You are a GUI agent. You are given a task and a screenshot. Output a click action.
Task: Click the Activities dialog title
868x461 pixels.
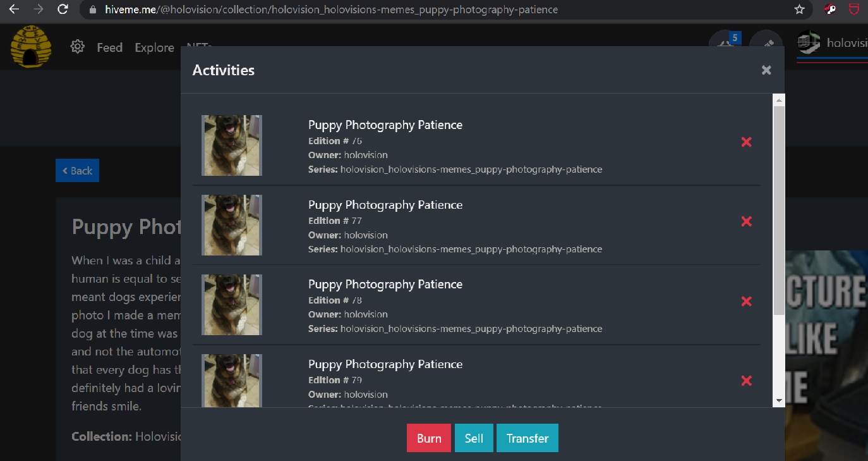tap(224, 70)
